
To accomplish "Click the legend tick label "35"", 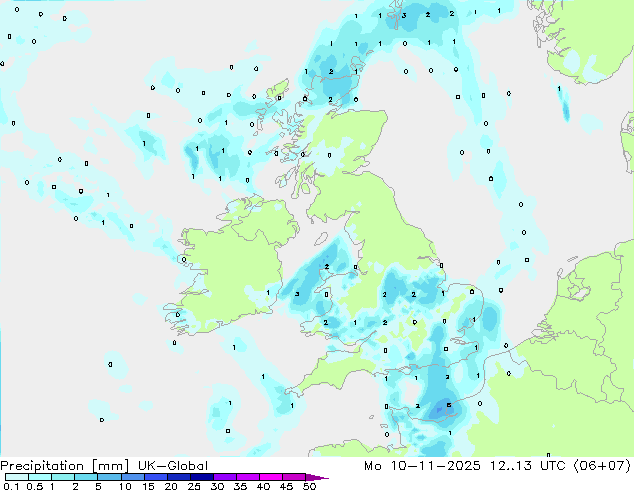I will (x=240, y=486).
